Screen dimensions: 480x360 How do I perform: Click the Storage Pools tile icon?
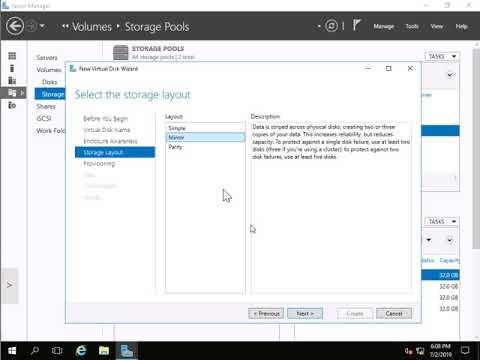click(x=120, y=53)
